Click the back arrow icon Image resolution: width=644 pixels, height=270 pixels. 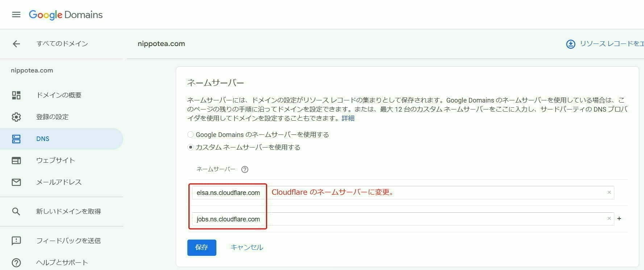16,44
